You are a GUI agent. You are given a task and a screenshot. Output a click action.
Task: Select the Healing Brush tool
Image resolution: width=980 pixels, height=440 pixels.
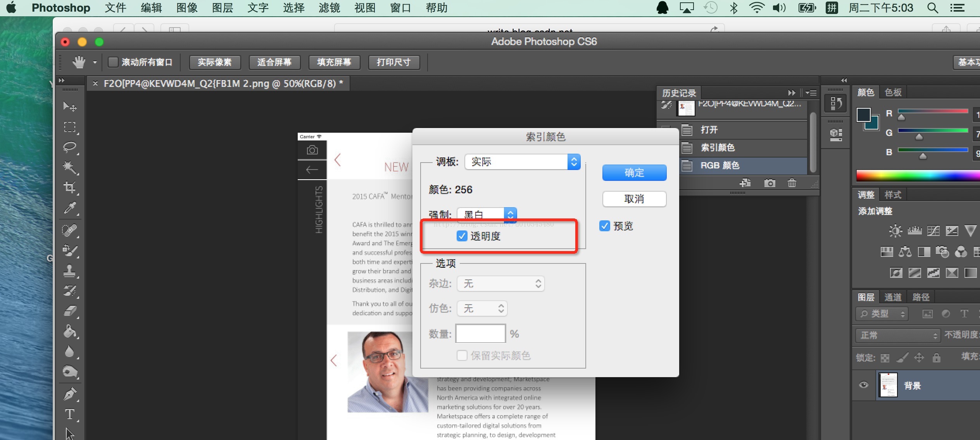[x=70, y=230]
